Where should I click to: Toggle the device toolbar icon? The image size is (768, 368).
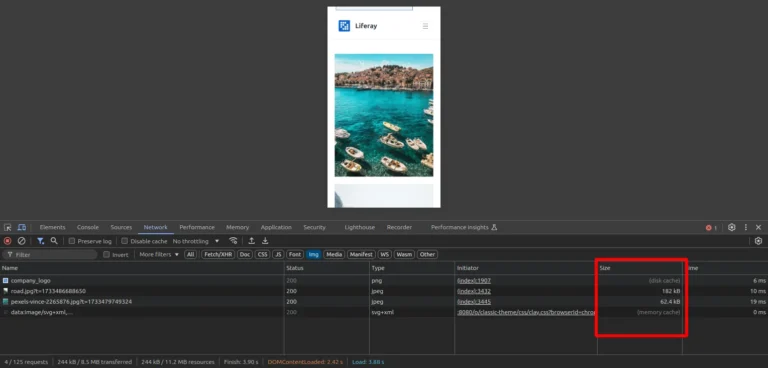click(x=22, y=227)
